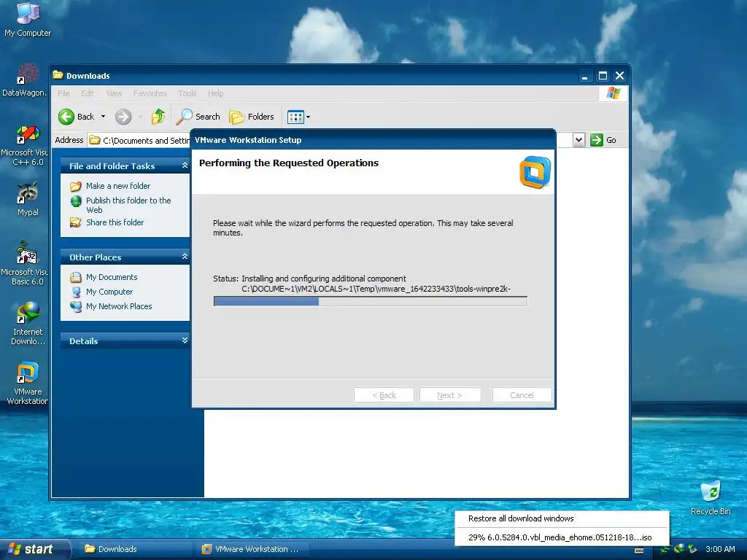
Task: Click the Windows flag logo in Downloads
Action: (x=613, y=93)
